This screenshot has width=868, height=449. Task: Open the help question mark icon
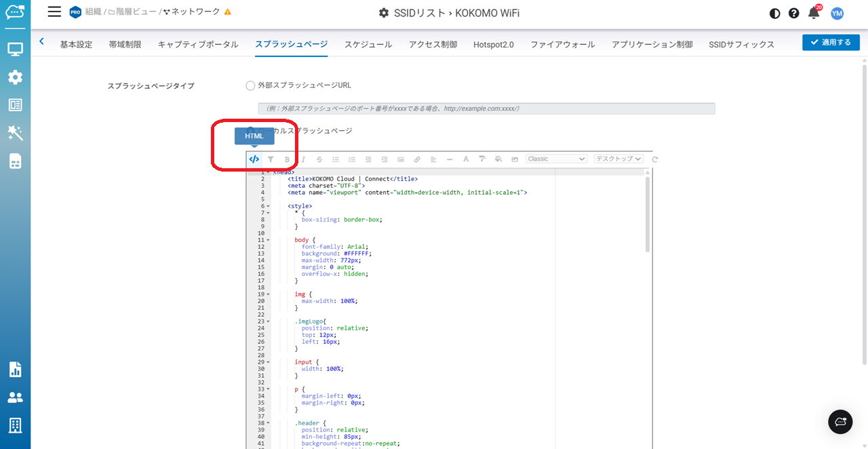tap(794, 13)
